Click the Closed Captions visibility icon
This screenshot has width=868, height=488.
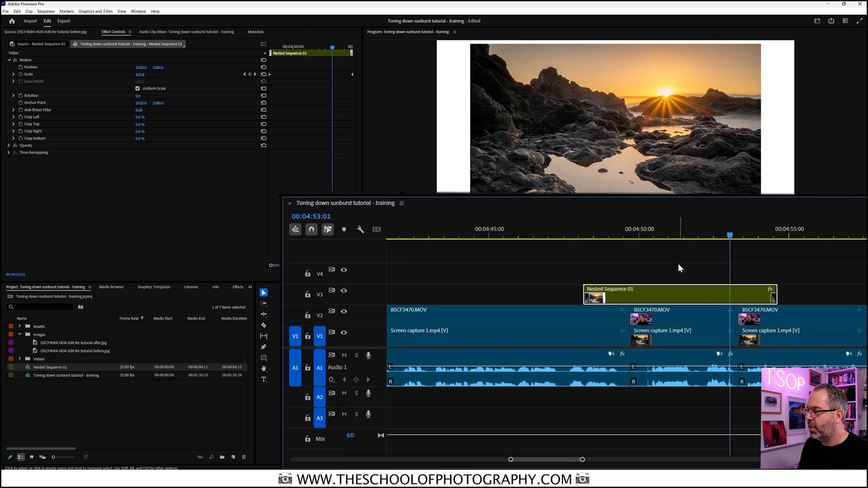point(377,229)
